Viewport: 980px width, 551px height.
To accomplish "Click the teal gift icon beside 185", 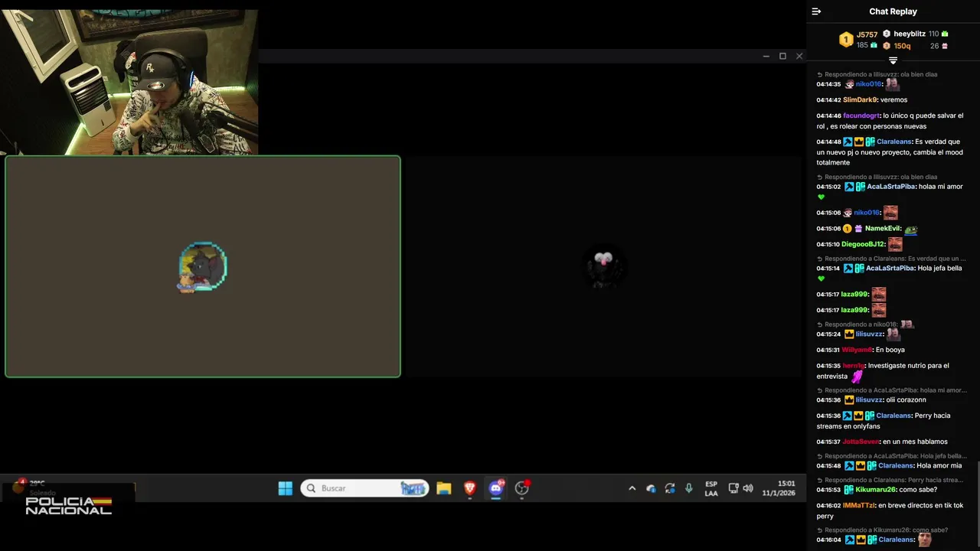I will pyautogui.click(x=874, y=45).
